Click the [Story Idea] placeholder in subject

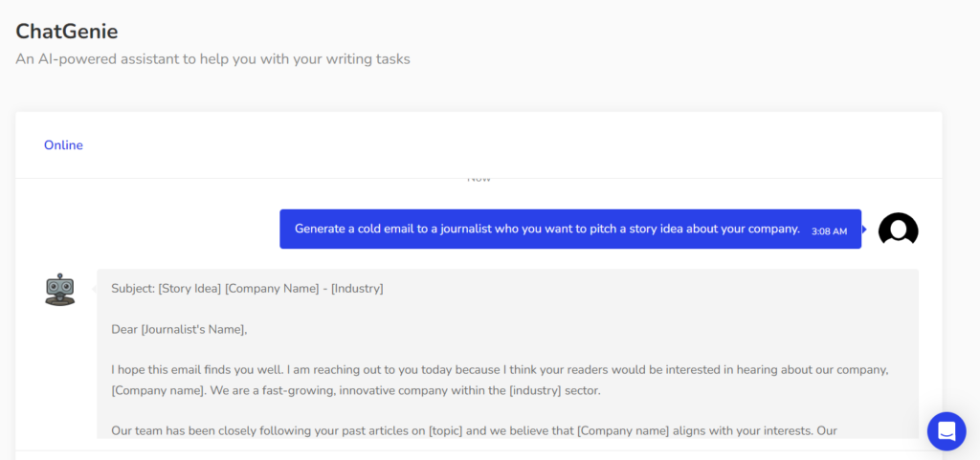[189, 288]
